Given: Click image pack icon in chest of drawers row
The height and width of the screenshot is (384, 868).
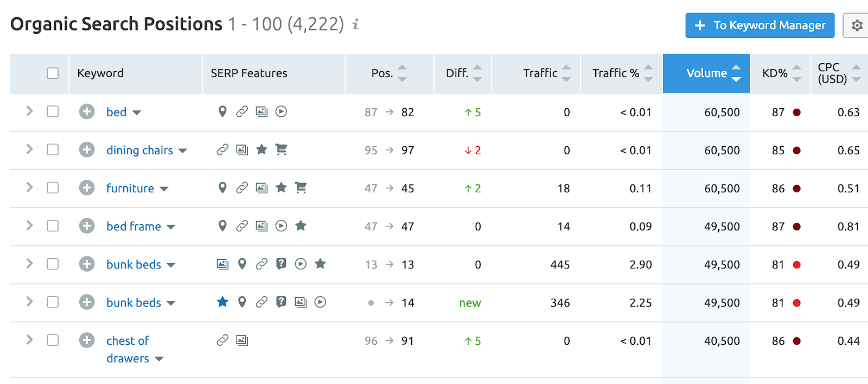Looking at the screenshot, I should point(242,341).
